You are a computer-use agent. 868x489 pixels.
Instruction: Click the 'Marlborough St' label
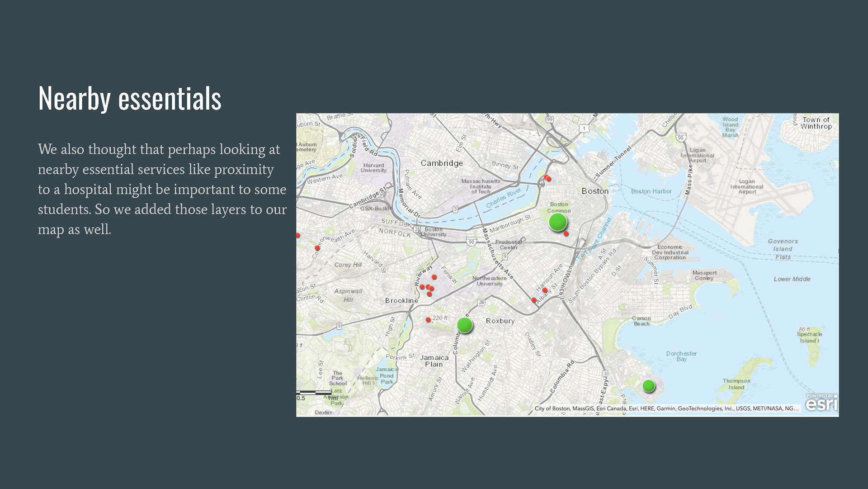[510, 224]
